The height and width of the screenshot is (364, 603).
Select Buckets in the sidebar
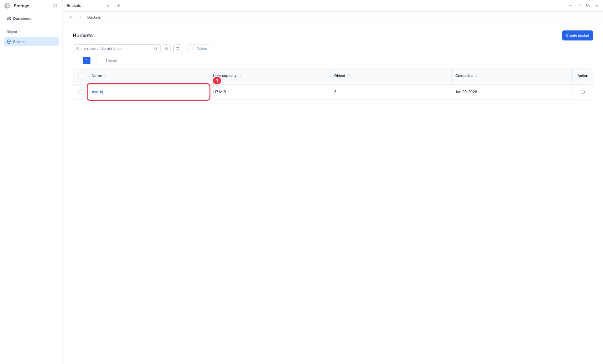coord(31,42)
